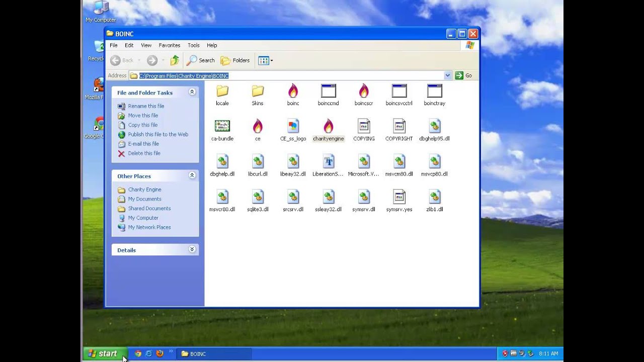Open the File menu
This screenshot has width=644, height=362.
point(114,45)
